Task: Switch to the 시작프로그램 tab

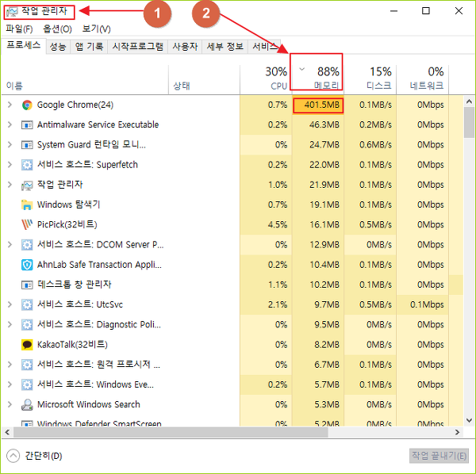Action: (x=137, y=47)
